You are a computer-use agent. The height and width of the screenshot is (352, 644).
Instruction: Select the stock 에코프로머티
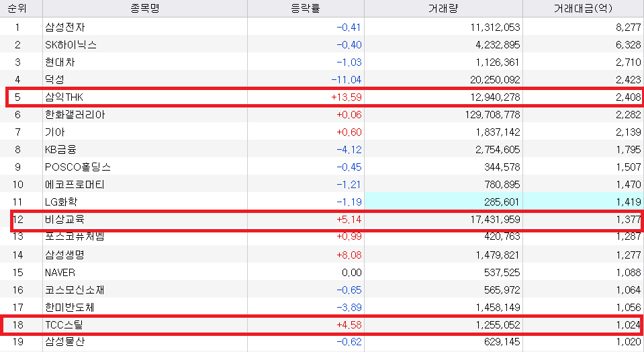coord(75,185)
